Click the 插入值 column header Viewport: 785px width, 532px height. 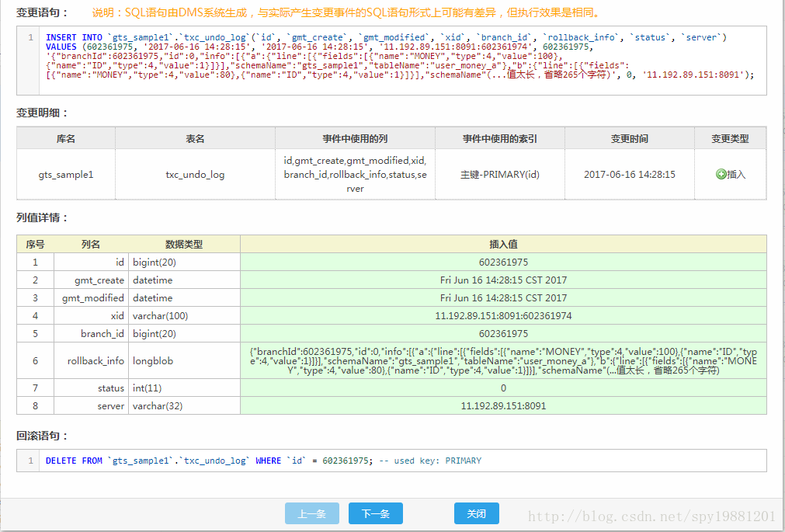(503, 244)
